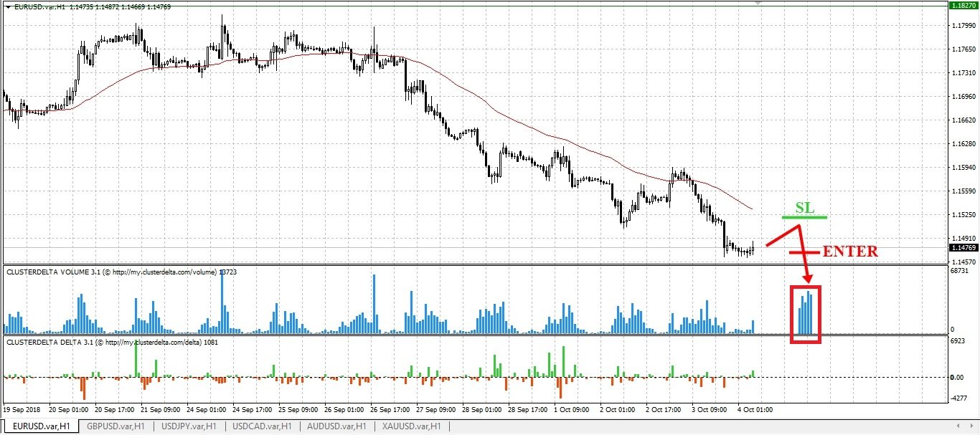Click the tallest green delta bar
This screenshot has height=435, width=980.
tap(136, 360)
